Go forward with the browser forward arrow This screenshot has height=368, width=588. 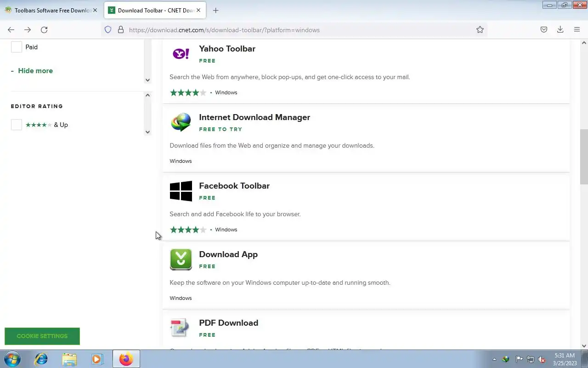point(28,30)
